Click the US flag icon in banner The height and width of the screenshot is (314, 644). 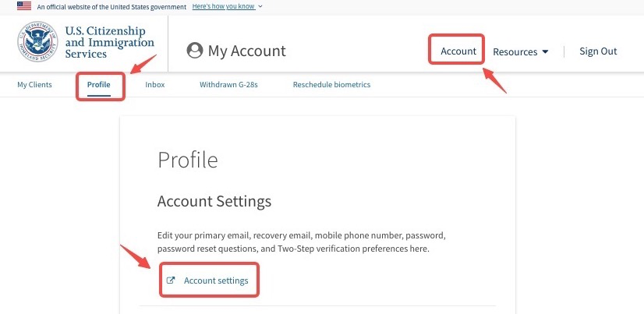click(x=23, y=5)
